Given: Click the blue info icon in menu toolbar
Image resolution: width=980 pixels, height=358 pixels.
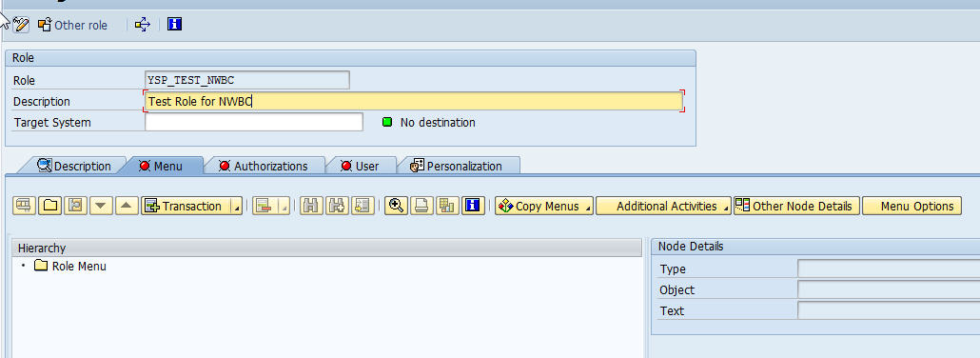Looking at the screenshot, I should 474,206.
